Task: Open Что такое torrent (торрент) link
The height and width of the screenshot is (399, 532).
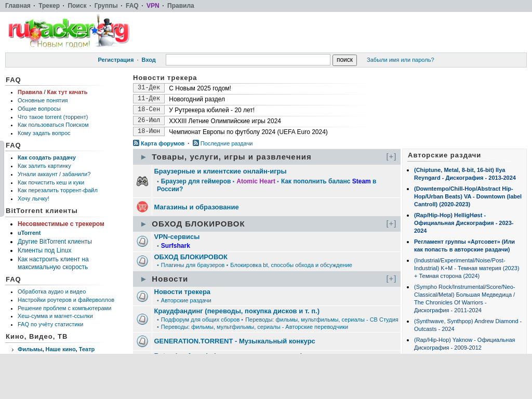Action: point(52,117)
